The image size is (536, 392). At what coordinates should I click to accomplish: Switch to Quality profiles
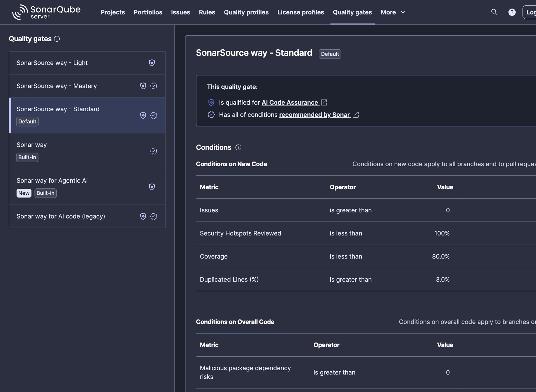click(x=246, y=12)
